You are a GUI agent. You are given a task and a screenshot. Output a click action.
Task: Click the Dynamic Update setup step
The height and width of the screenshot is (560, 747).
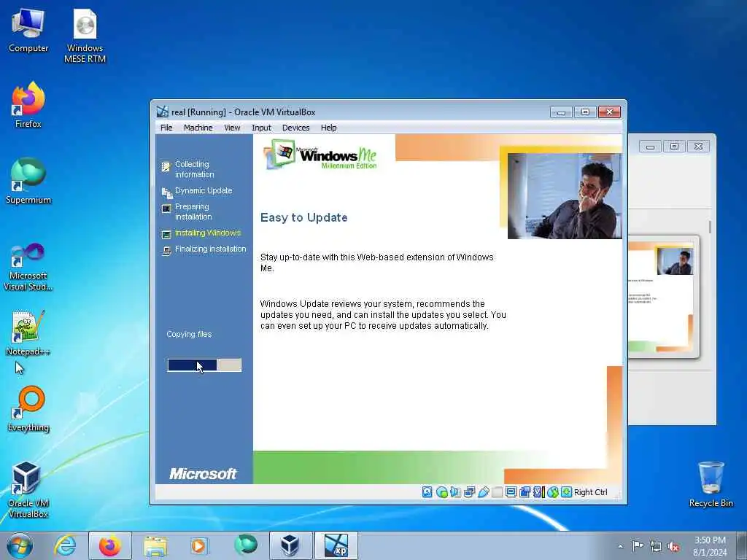point(197,191)
